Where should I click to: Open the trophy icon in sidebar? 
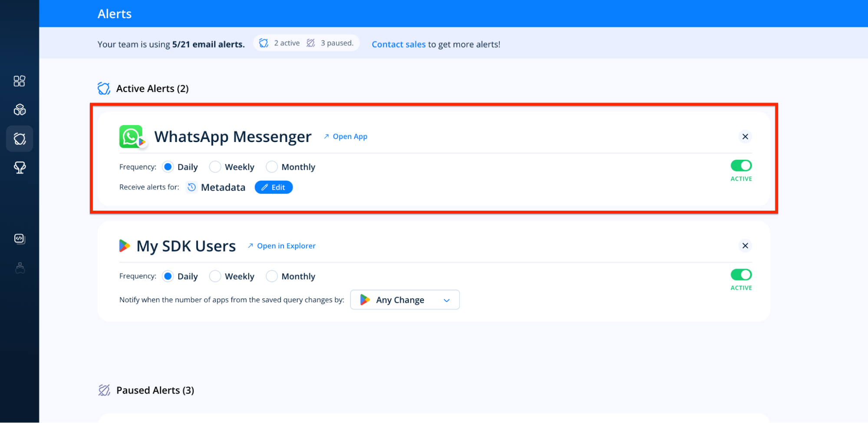pyautogui.click(x=20, y=168)
